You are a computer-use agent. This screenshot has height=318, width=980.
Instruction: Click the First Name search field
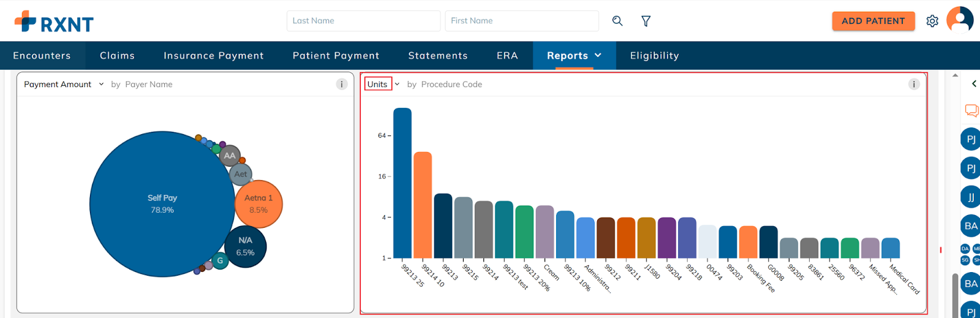521,21
